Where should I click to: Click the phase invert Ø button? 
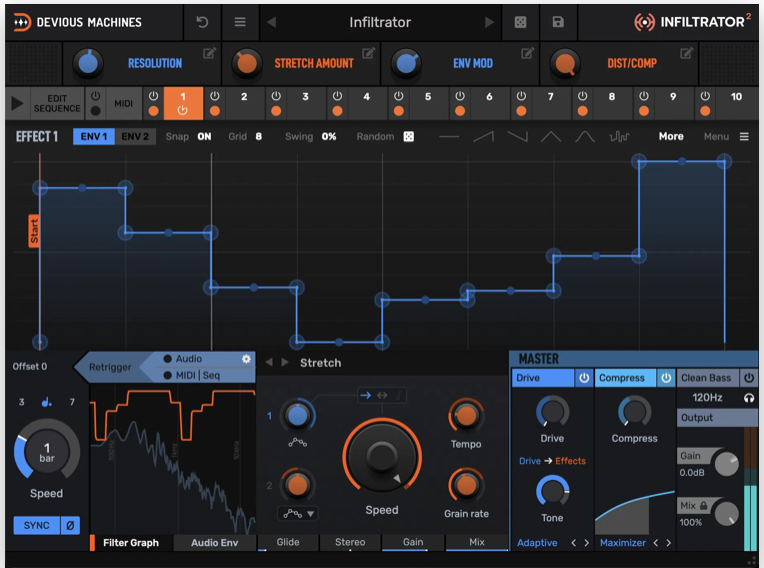(69, 525)
